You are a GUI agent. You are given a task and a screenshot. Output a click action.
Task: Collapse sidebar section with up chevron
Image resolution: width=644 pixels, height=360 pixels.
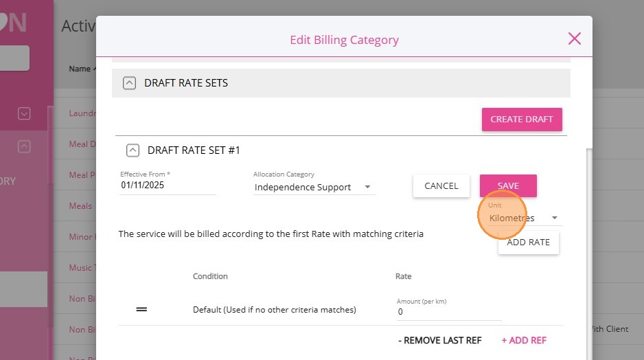(24, 146)
